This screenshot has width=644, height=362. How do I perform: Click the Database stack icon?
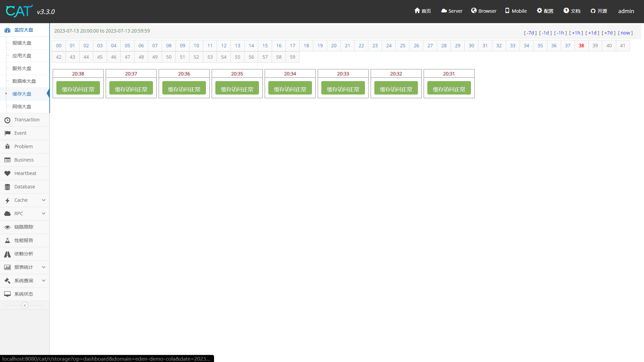point(7,187)
